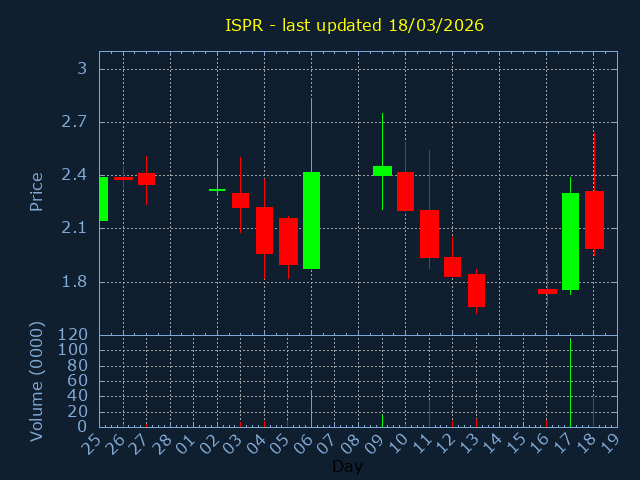Select the day 19 x-axis tick label
The height and width of the screenshot is (480, 640).
point(609,442)
